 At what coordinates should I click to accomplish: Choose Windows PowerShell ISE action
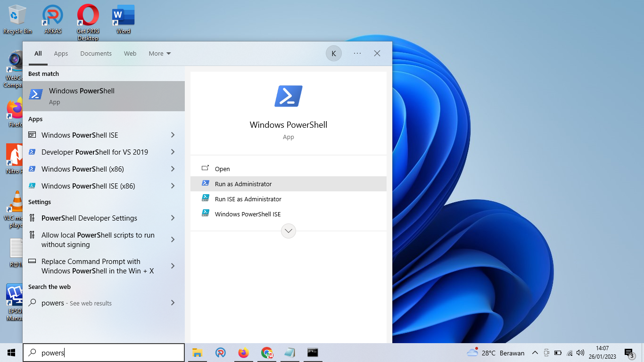click(289, 214)
